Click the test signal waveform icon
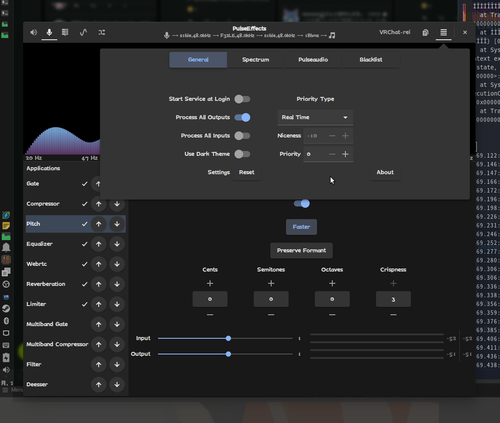 [x=83, y=32]
